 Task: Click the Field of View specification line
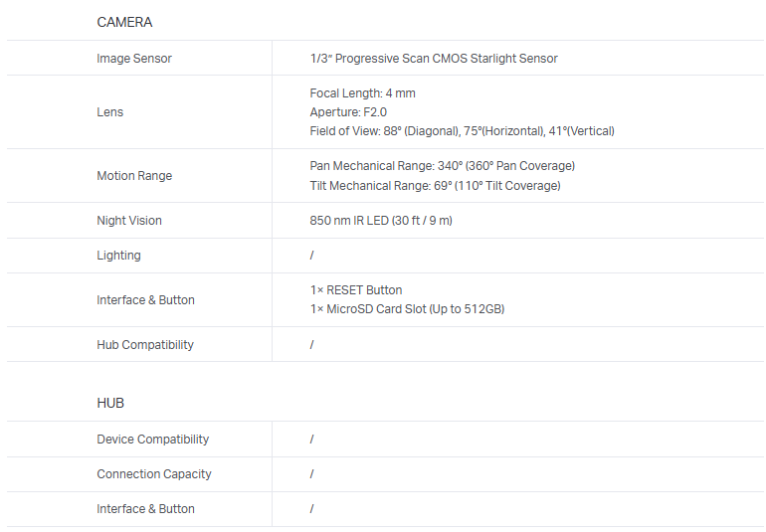click(x=462, y=131)
